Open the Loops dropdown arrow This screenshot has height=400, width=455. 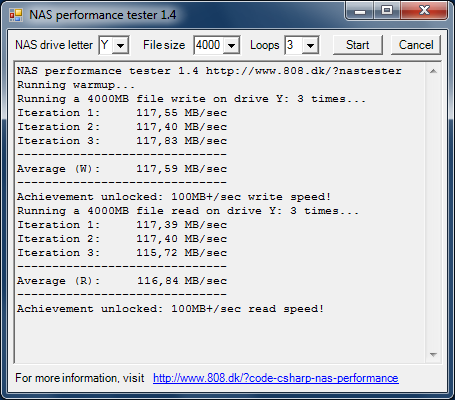pyautogui.click(x=310, y=45)
